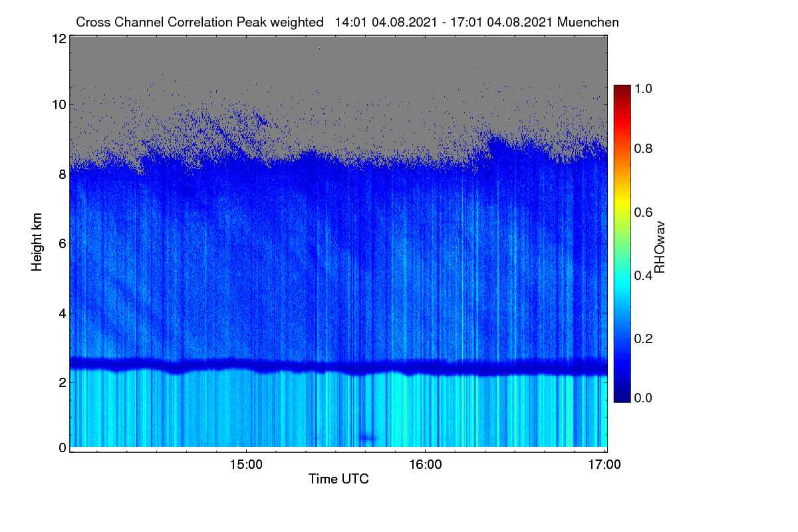Screen dimensions: 798x532
Task: Click the 12 km height tick label
Action: (59, 39)
